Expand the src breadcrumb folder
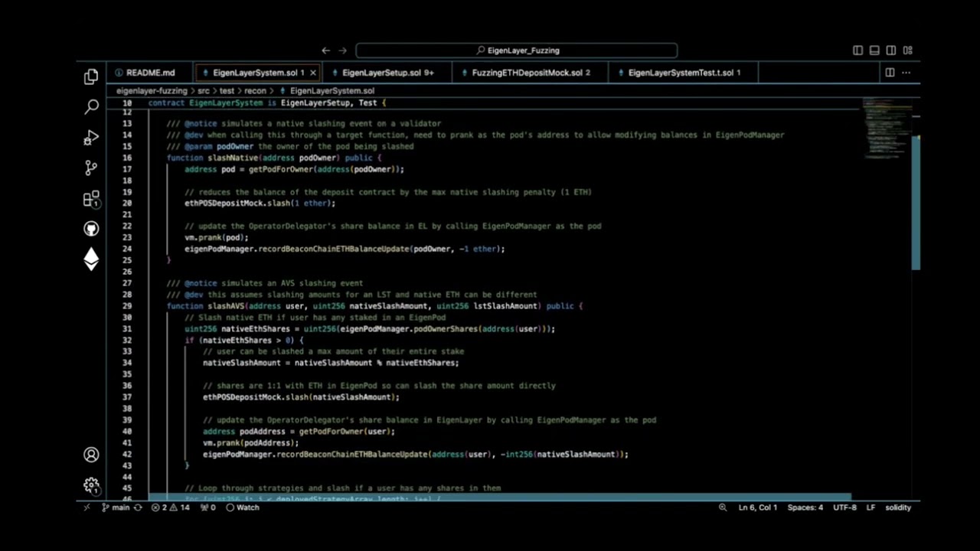This screenshot has width=980, height=551. tap(203, 90)
